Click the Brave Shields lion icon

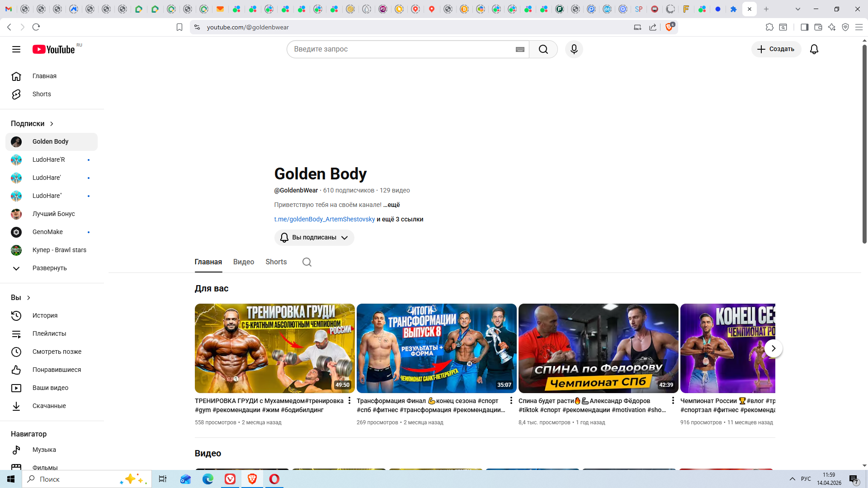669,27
